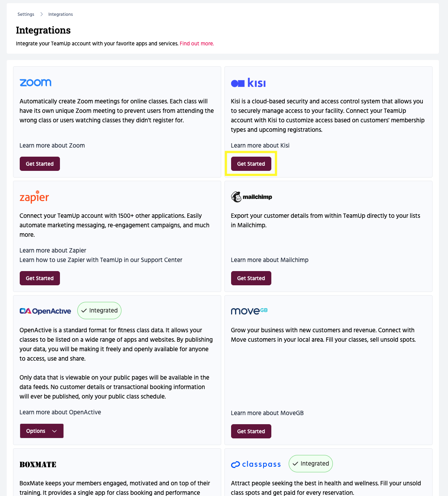Viewport: 448px width, 496px height.
Task: Click the OpenActive Integrated status badge
Action: click(99, 311)
